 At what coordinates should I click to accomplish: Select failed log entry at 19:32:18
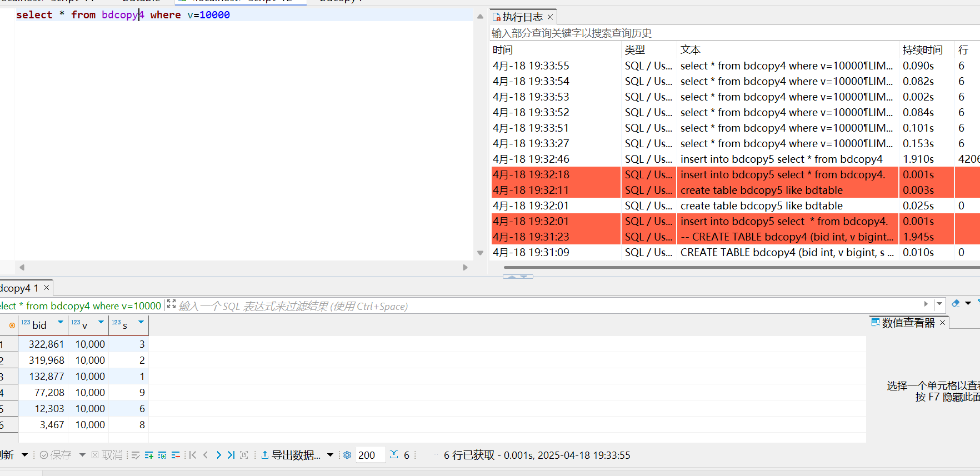click(x=734, y=174)
